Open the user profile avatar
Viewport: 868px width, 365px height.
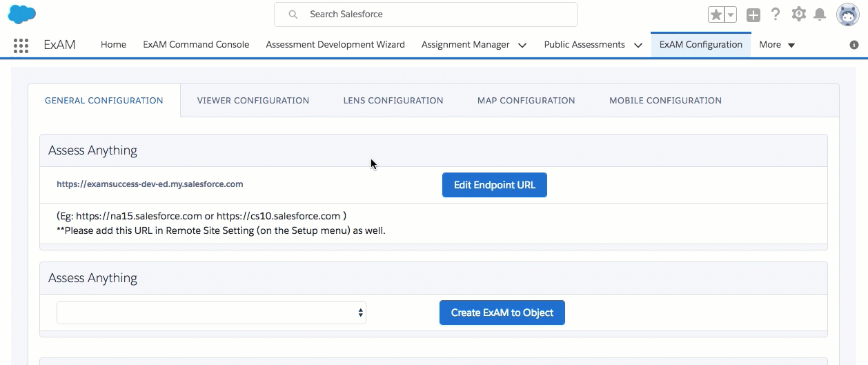click(847, 14)
